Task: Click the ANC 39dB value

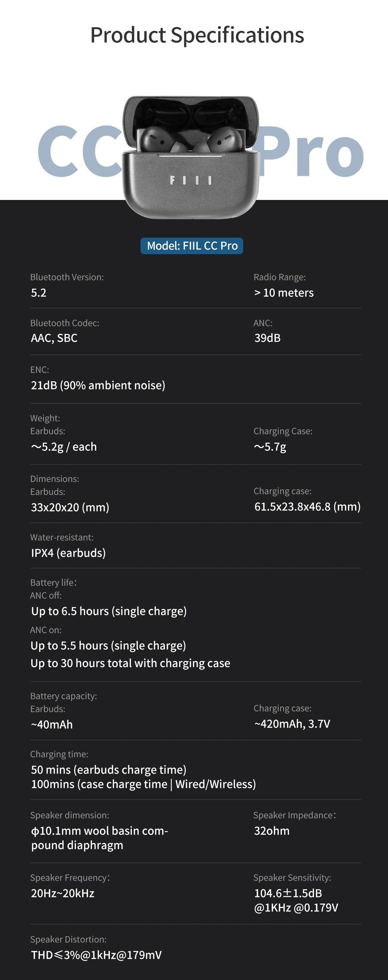Action: [x=267, y=338]
